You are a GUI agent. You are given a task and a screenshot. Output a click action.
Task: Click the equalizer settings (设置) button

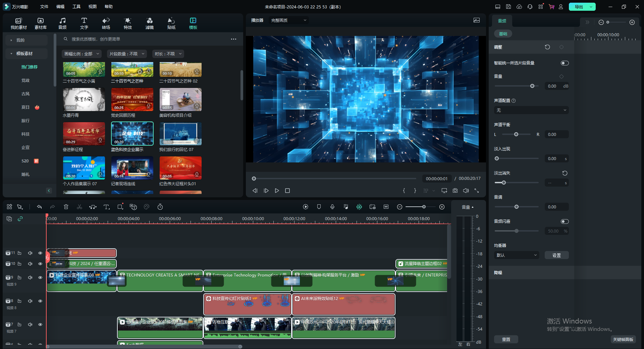pyautogui.click(x=556, y=255)
